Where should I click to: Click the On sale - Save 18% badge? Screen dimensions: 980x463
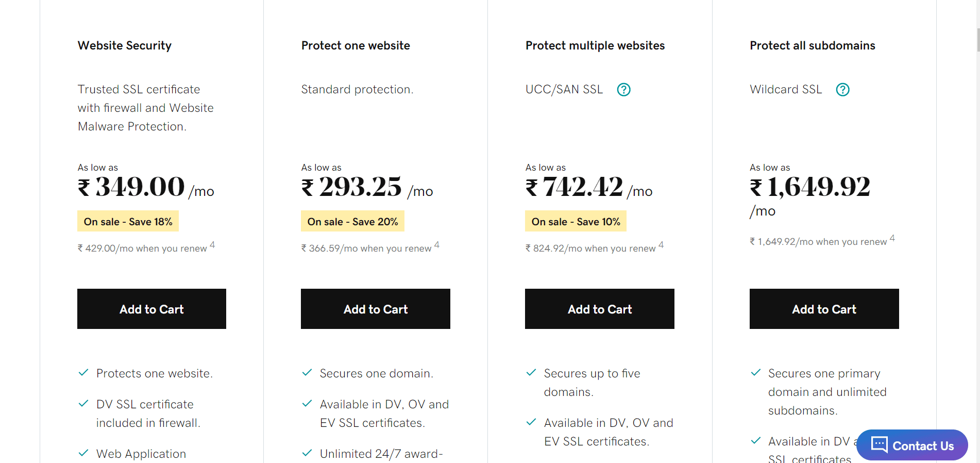pos(128,222)
